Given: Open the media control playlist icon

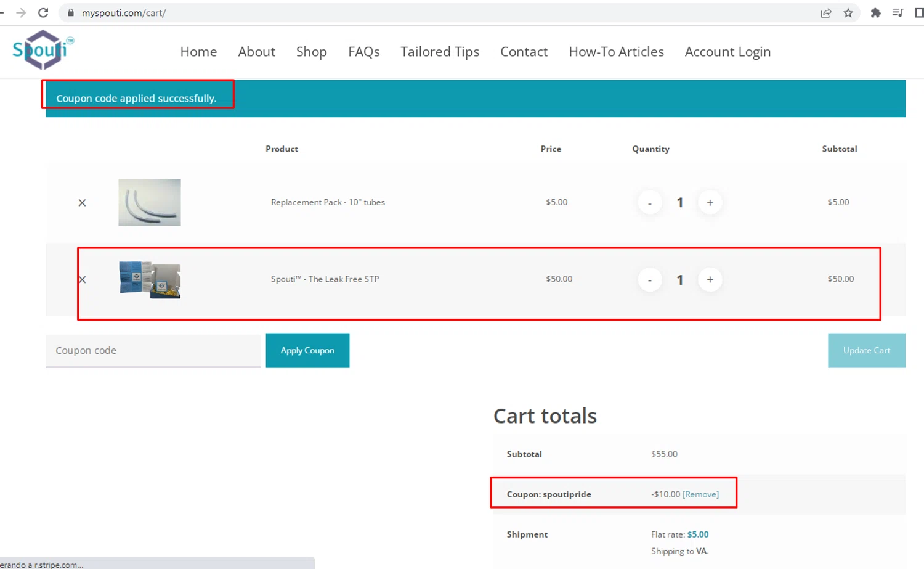Looking at the screenshot, I should tap(898, 13).
